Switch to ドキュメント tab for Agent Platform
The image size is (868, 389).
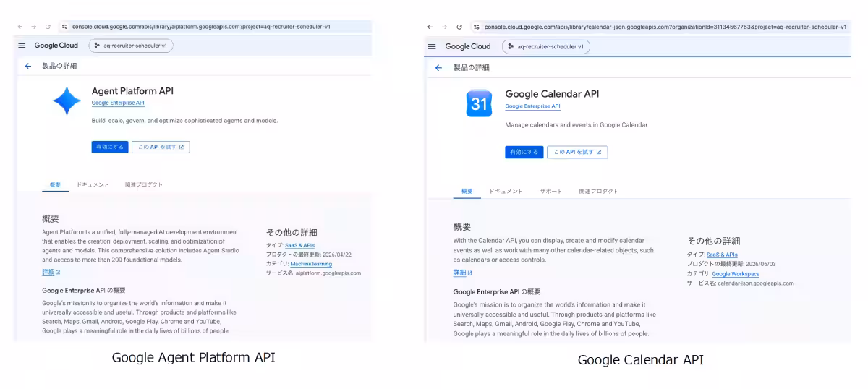point(93,184)
